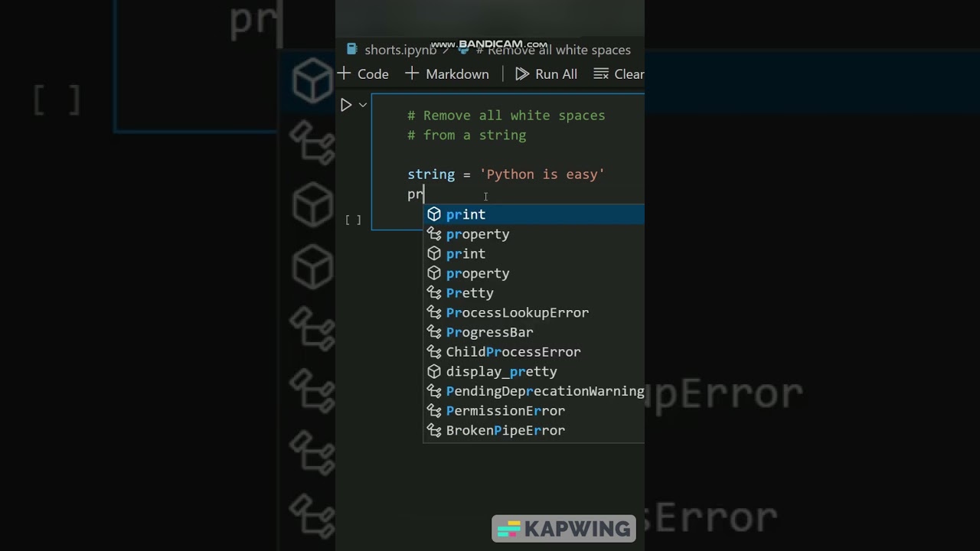Screen dimensions: 980x551
Task: Click the class icon beside ProgressBar
Action: click(x=434, y=332)
